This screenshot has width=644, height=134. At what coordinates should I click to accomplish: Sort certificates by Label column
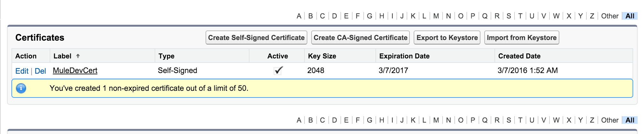62,56
